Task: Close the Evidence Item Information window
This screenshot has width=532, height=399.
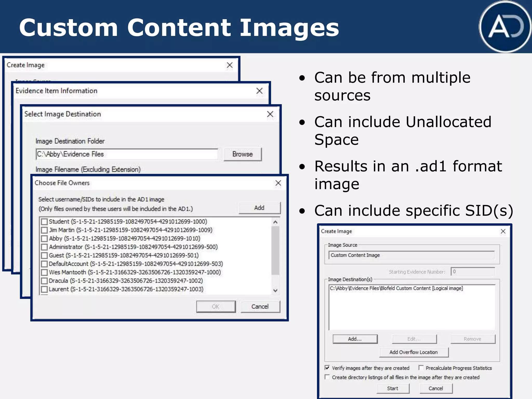Action: point(259,91)
